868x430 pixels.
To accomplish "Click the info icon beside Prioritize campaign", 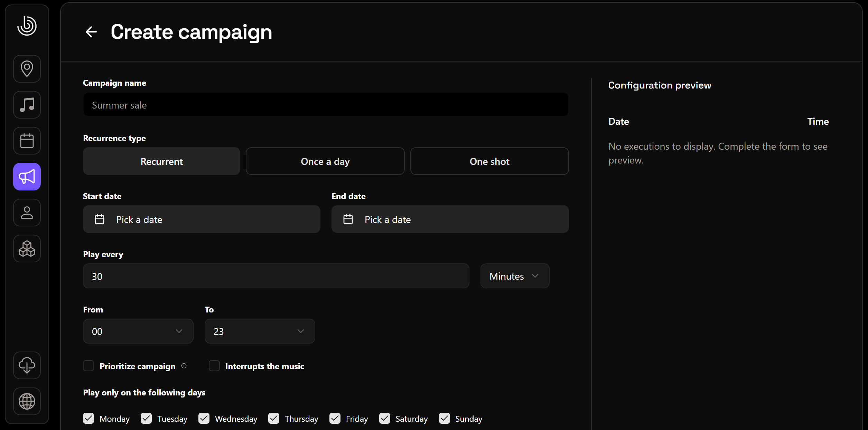I will [184, 366].
